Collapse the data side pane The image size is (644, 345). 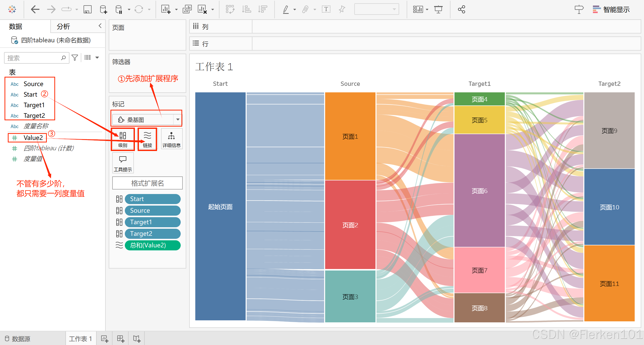pos(100,26)
